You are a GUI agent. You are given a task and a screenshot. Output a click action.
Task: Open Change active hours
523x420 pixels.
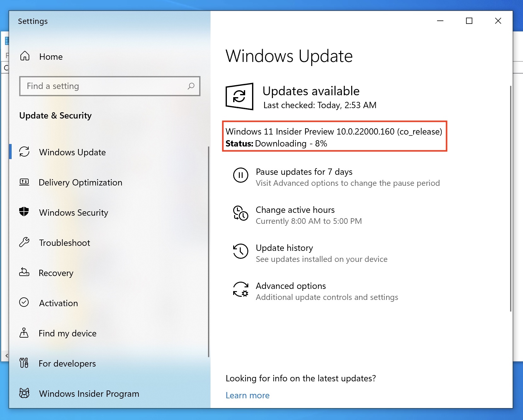[x=295, y=210]
